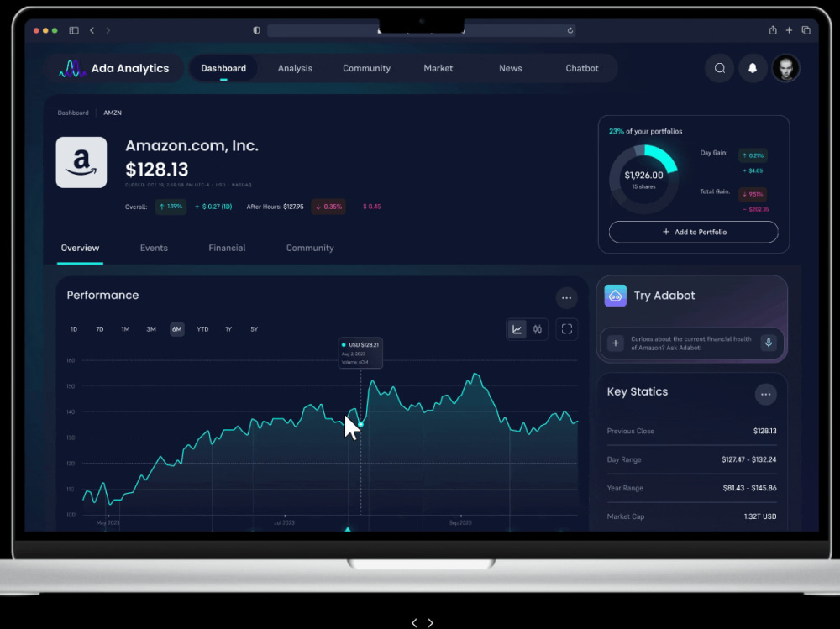
Task: Open Performance panel more options menu
Action: (566, 298)
